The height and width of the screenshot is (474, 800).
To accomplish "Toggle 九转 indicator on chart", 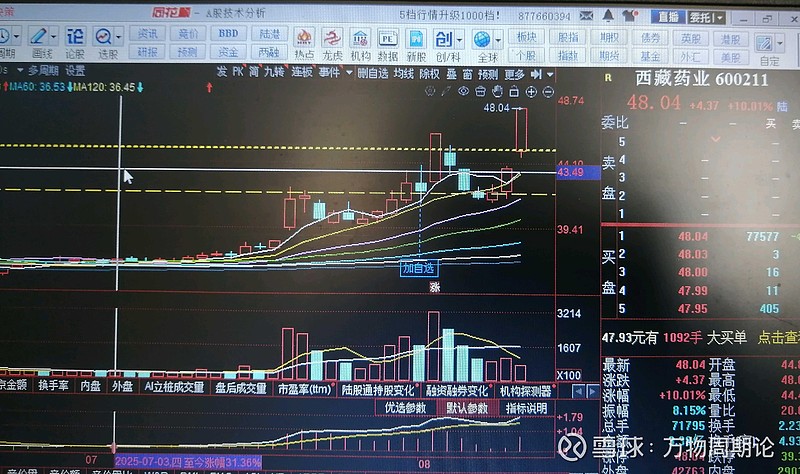I will point(274,72).
